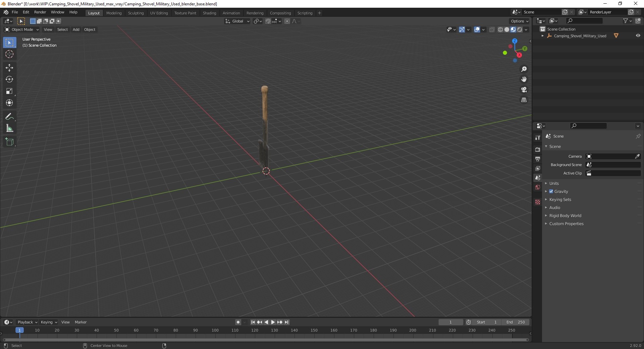644x349 pixels.
Task: Toggle auto keying record button
Action: coord(238,322)
